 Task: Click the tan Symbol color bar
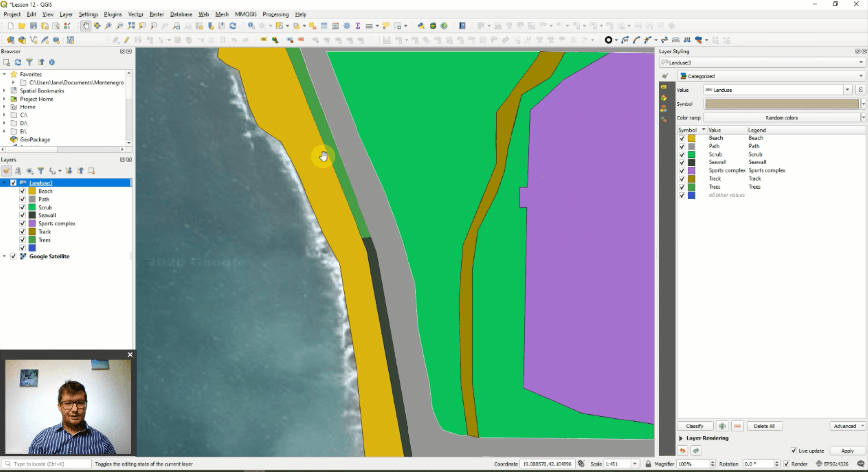(781, 104)
